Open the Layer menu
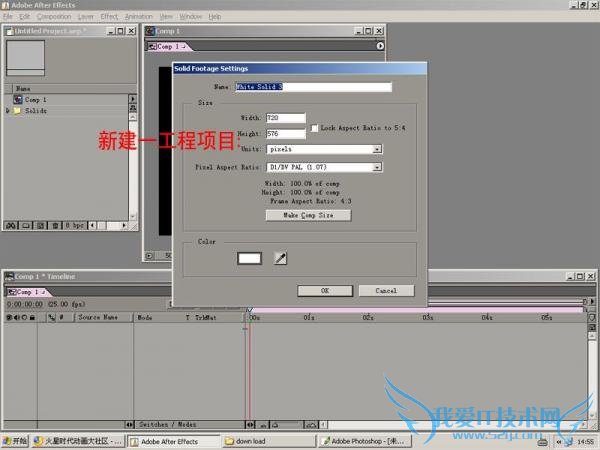Viewport: 600px width, 450px height. pos(86,16)
